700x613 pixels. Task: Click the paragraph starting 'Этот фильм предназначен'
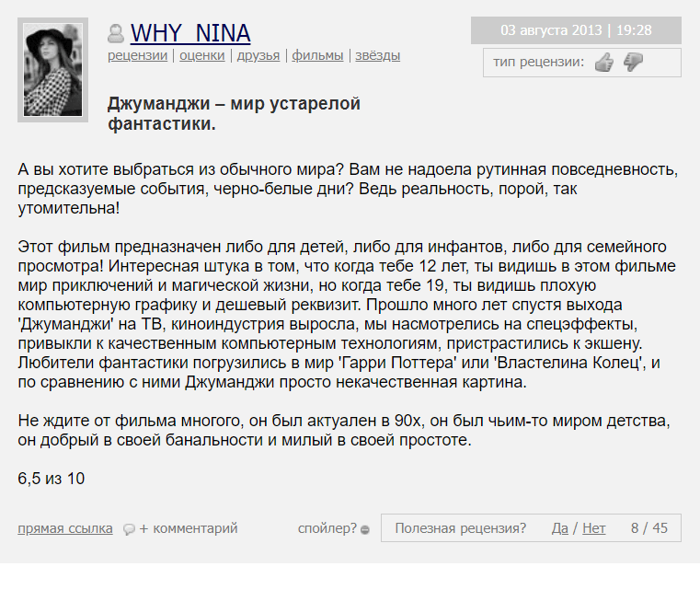click(x=347, y=315)
